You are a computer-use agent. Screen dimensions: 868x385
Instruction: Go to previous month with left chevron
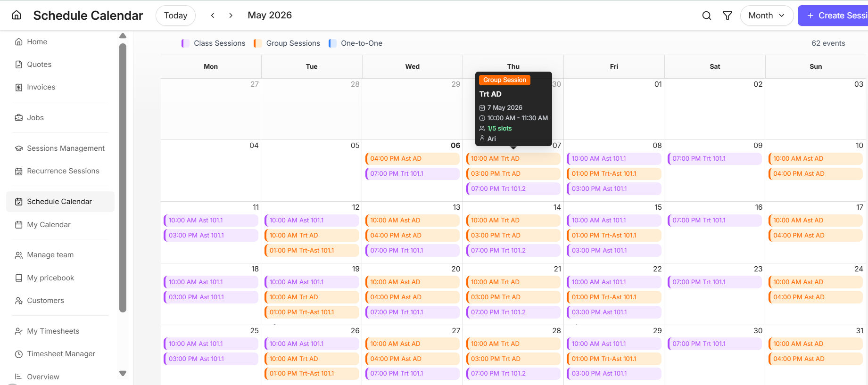pos(213,16)
